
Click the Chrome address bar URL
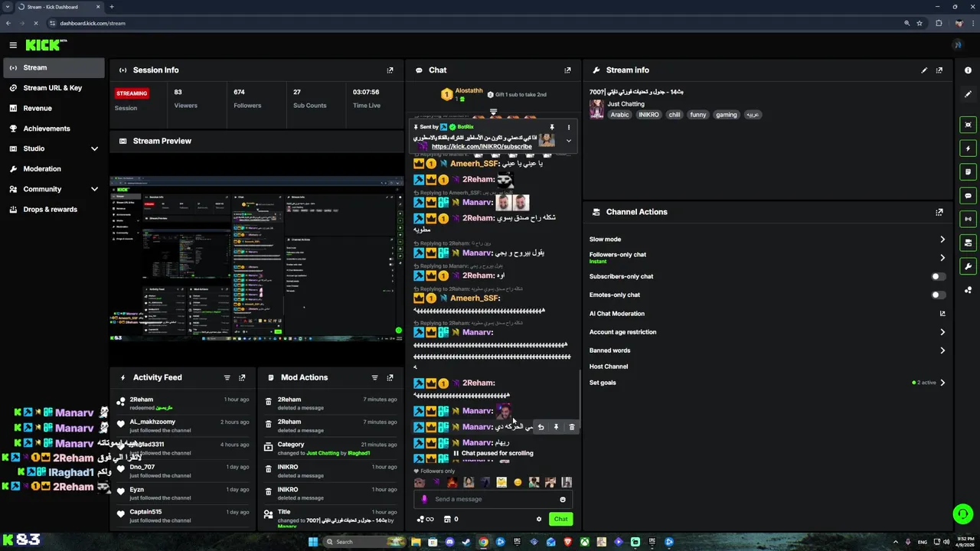point(93,23)
